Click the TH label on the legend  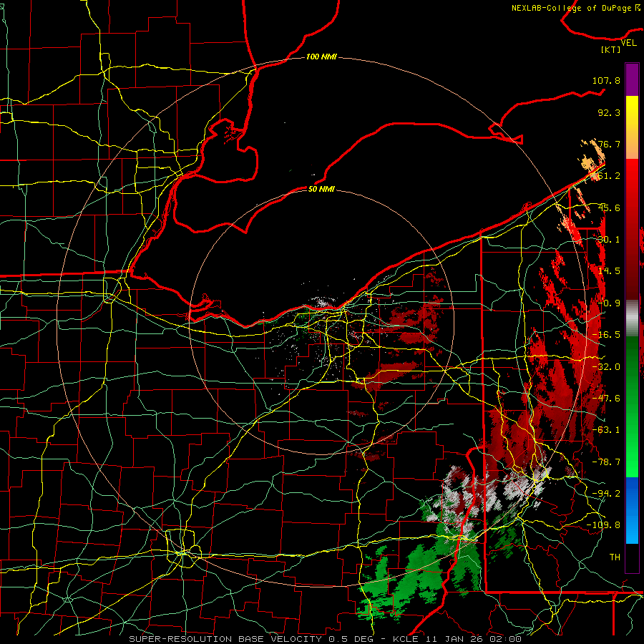[615, 557]
